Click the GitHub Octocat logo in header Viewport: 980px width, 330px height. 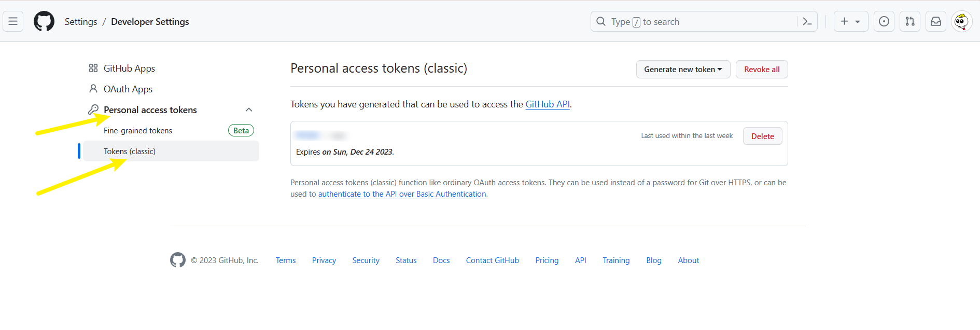click(44, 21)
